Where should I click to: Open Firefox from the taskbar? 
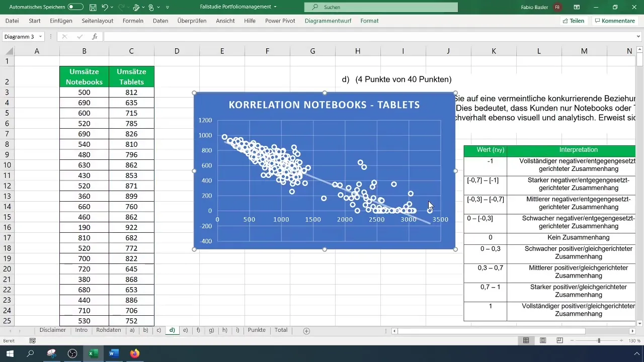pos(134,353)
